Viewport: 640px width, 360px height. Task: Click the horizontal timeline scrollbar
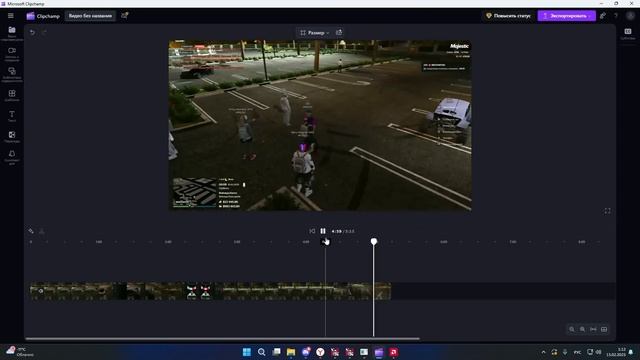coord(222,338)
